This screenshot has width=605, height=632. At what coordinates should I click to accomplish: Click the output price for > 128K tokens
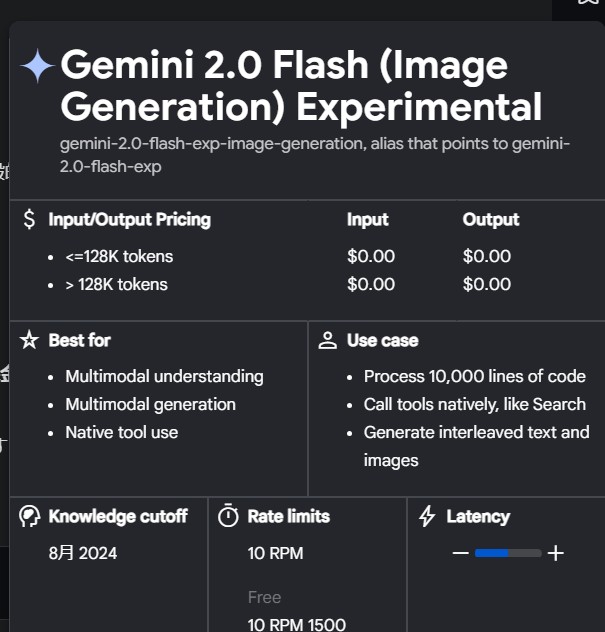point(486,285)
